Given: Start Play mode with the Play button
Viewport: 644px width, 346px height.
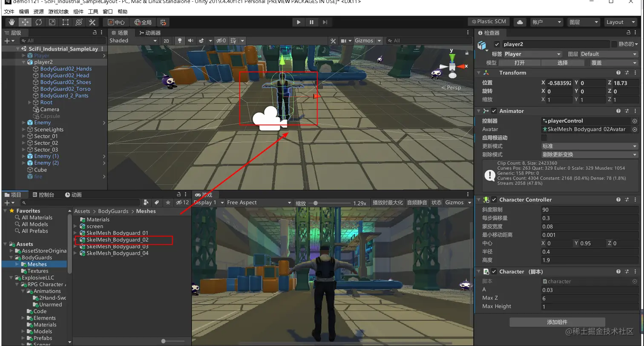Looking at the screenshot, I should coord(299,22).
